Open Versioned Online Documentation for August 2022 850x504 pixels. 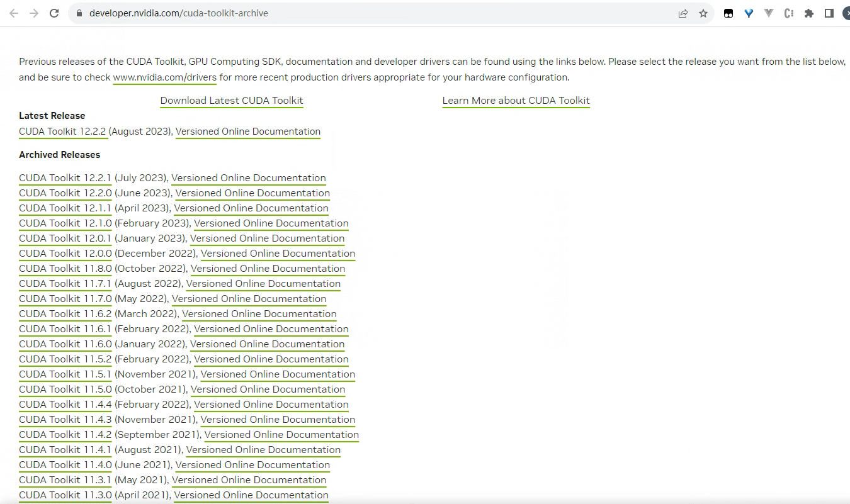coord(263,284)
